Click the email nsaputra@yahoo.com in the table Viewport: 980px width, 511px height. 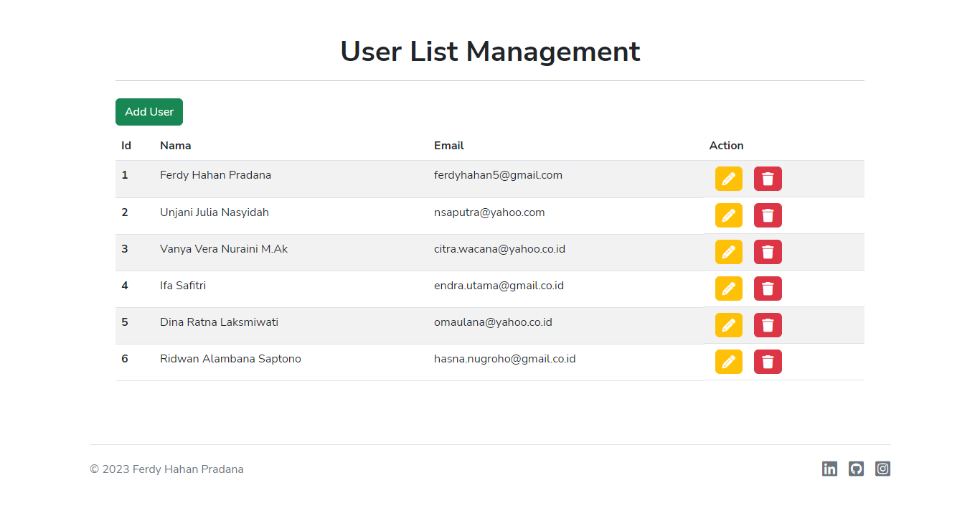coord(489,212)
